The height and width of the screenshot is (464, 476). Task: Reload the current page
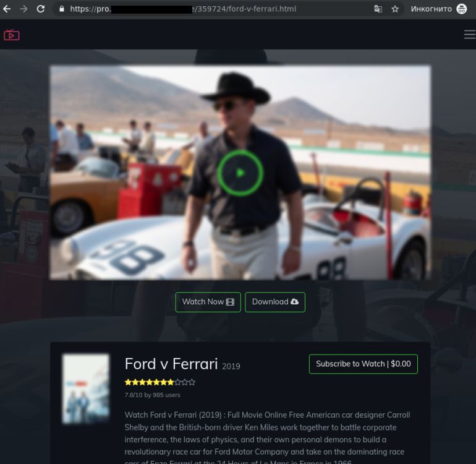(41, 9)
